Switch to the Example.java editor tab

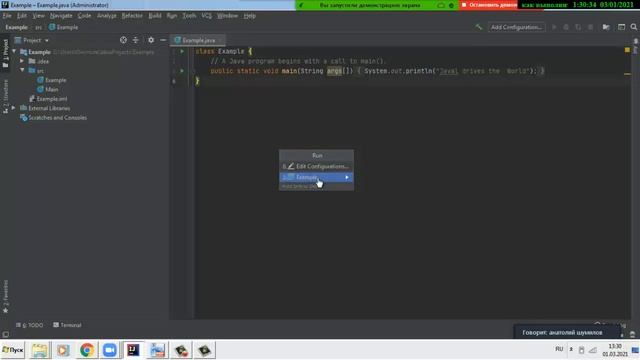(198, 40)
